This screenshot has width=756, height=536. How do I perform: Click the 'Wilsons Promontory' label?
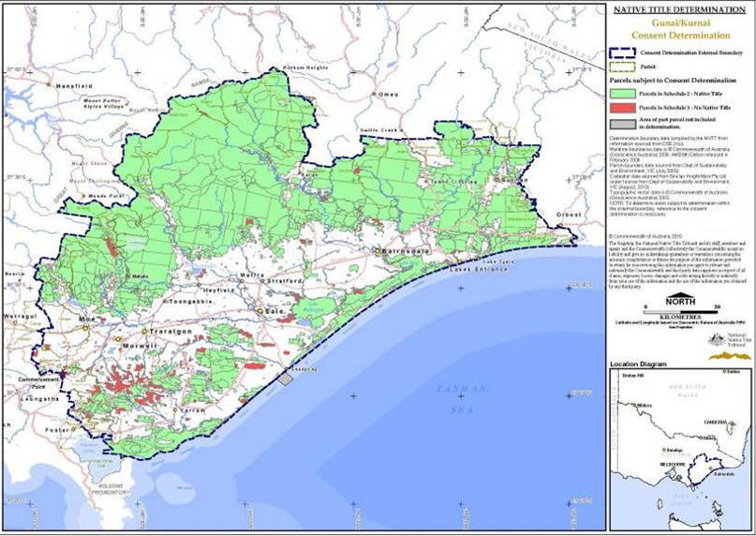pyautogui.click(x=109, y=489)
